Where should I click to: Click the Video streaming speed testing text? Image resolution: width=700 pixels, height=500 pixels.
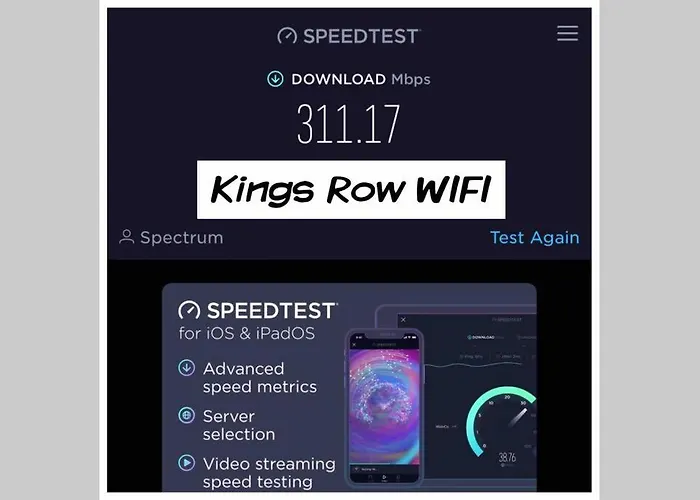click(x=269, y=473)
